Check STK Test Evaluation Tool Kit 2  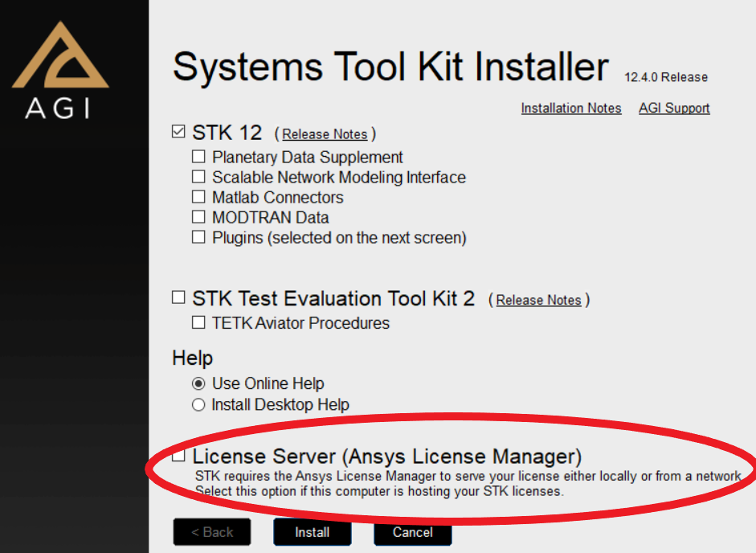click(x=179, y=298)
